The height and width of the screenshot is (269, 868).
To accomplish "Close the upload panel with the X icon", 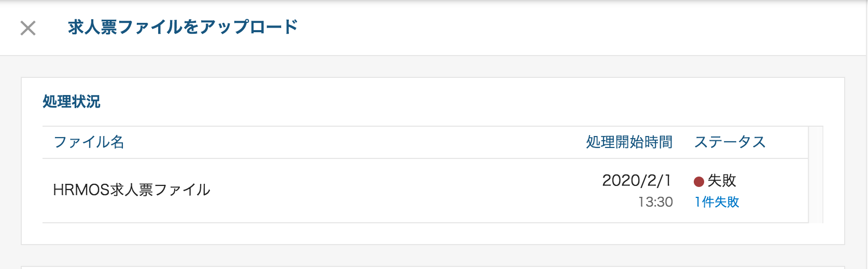I will click(x=28, y=28).
